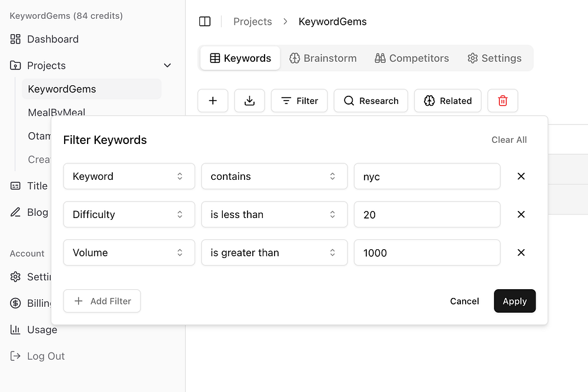588x392 pixels.
Task: Click the plus add keyword icon
Action: point(213,101)
